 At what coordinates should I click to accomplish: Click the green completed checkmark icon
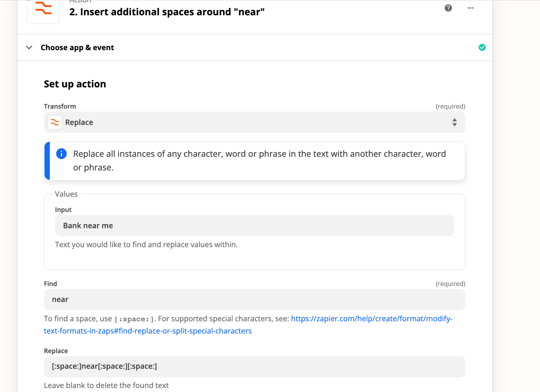482,48
